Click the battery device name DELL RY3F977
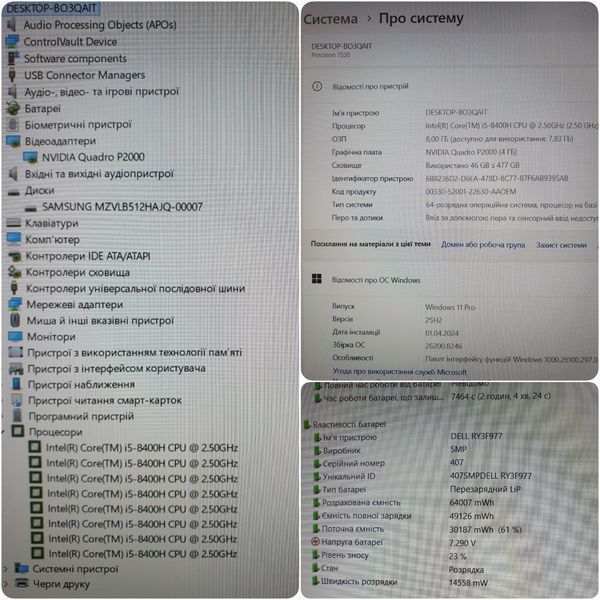Screen dimensions: 600x600 coord(476,436)
